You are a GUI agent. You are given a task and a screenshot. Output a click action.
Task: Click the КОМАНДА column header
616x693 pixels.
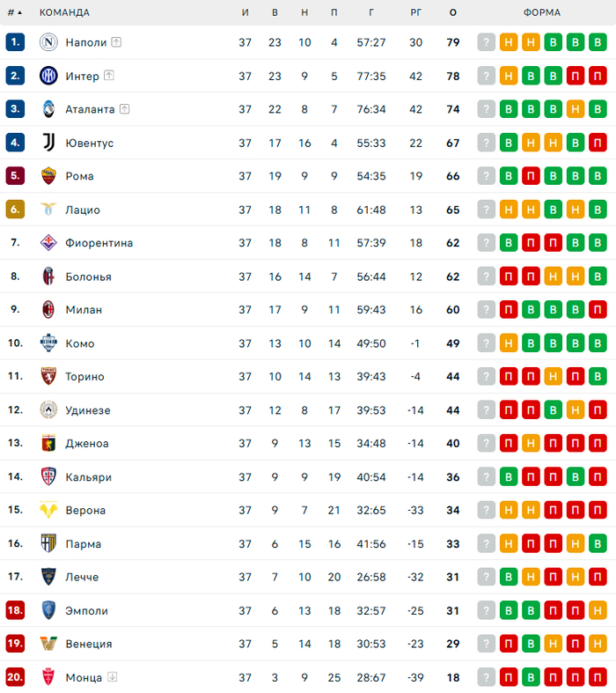pos(64,12)
